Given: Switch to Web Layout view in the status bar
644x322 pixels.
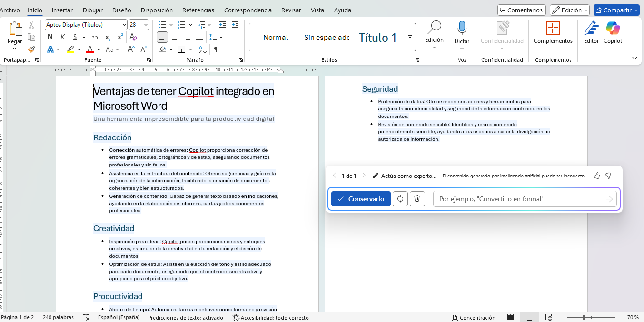Looking at the screenshot, I should (x=548, y=317).
